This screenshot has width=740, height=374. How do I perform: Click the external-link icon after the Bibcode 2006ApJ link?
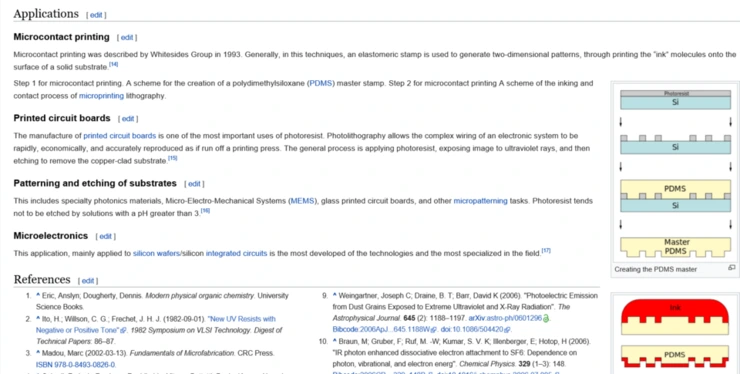434,330
